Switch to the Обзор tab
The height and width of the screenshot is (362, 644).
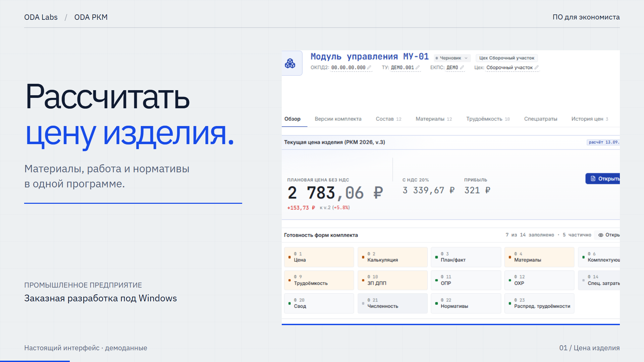(292, 119)
